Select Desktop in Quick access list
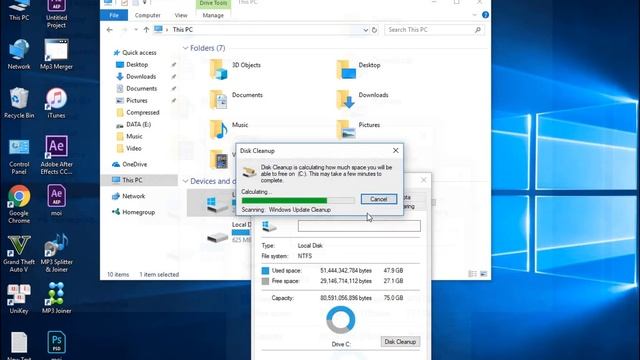The height and width of the screenshot is (360, 640). (132, 64)
